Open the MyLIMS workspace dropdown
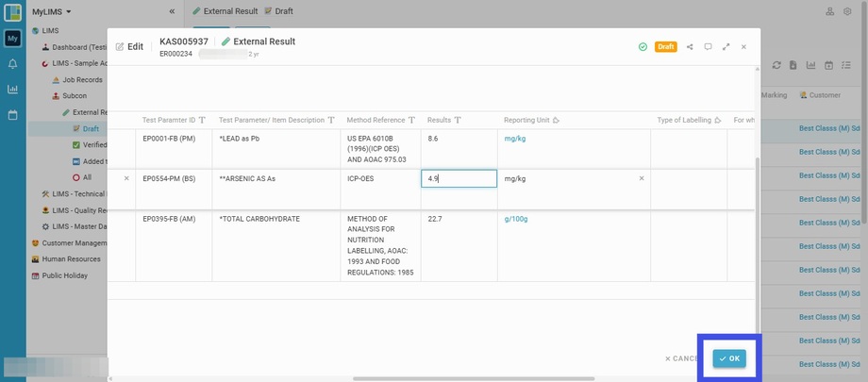The image size is (868, 382). 52,11
